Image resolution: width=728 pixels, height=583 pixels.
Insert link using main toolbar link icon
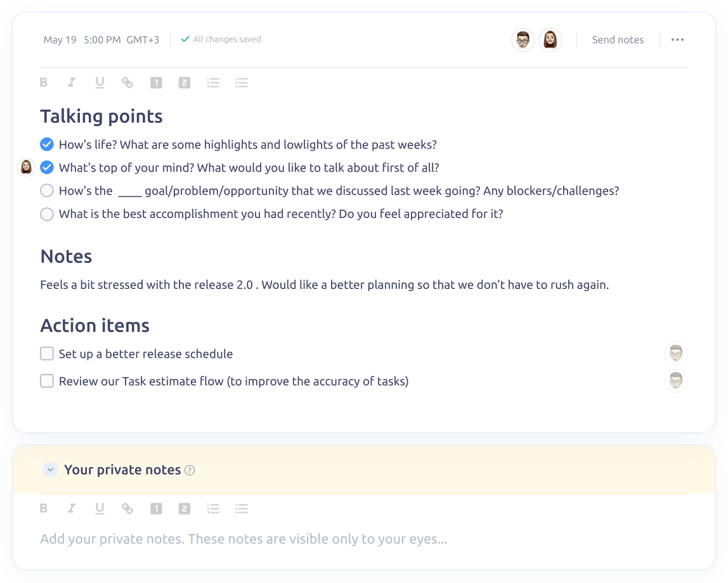[x=127, y=82]
